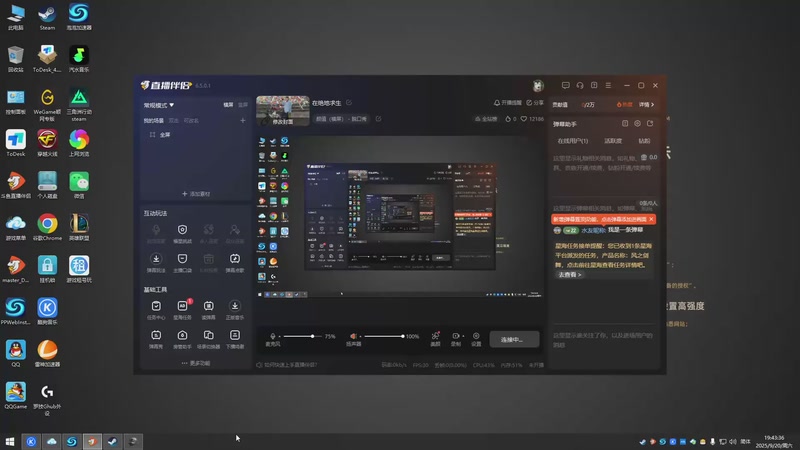Viewport: 800px width, 450px height.
Task: Open the 下播功能 tool
Action: [x=235, y=338]
